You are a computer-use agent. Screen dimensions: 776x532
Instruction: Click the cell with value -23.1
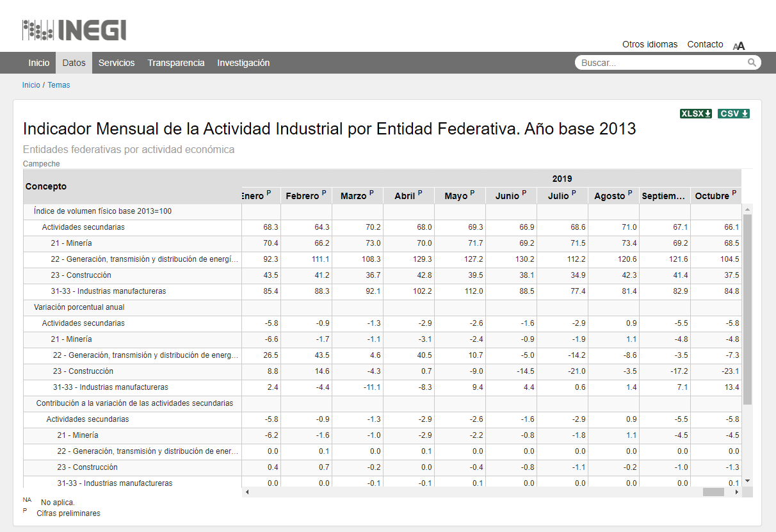click(716, 371)
